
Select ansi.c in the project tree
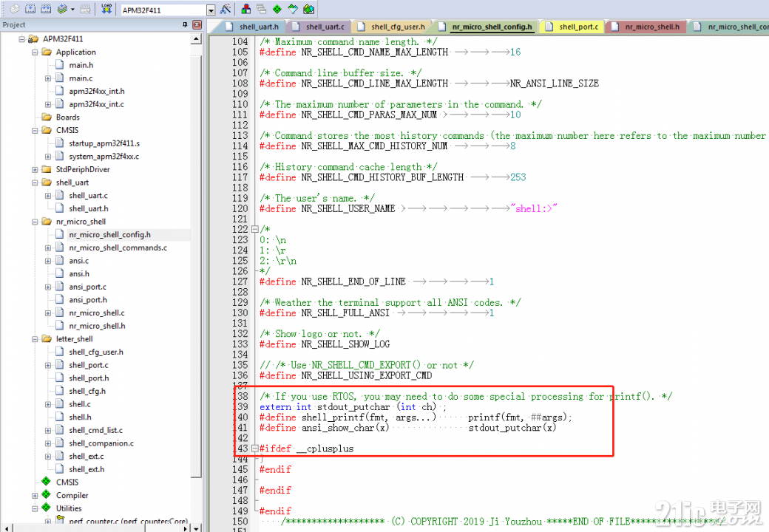[x=79, y=261]
